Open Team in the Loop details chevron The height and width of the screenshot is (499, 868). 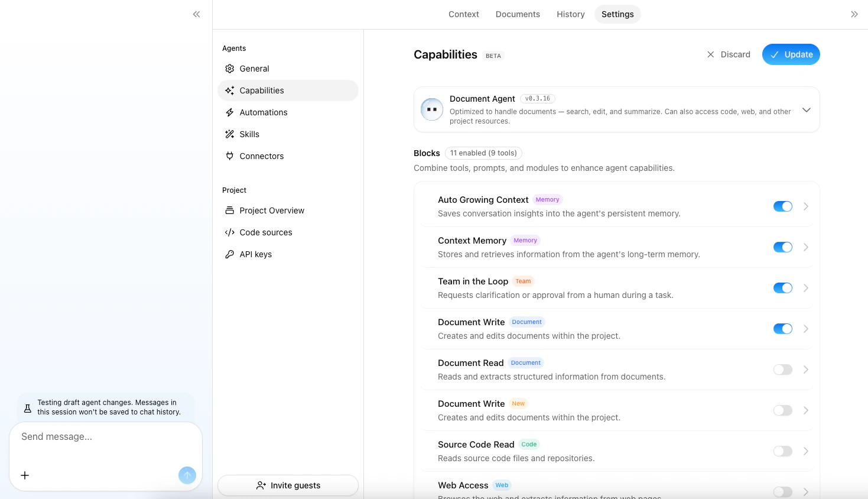pos(806,288)
